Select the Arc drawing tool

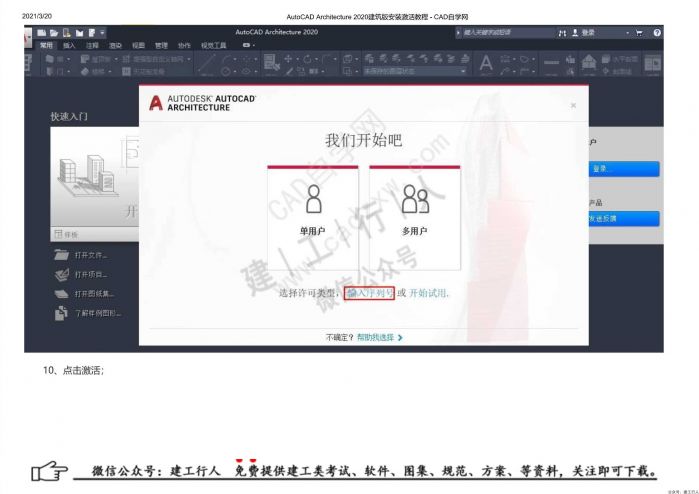coord(227,59)
